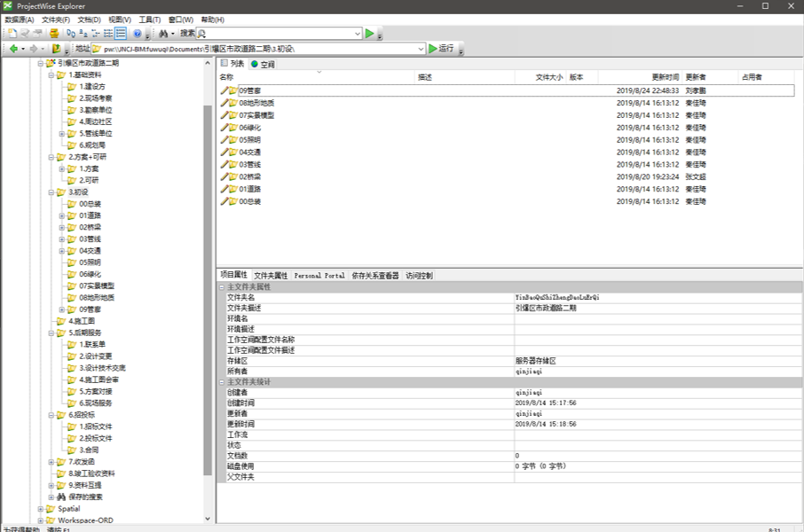Viewport: 804px width, 532px height.
Task: Switch to large icons view
Action: point(70,34)
